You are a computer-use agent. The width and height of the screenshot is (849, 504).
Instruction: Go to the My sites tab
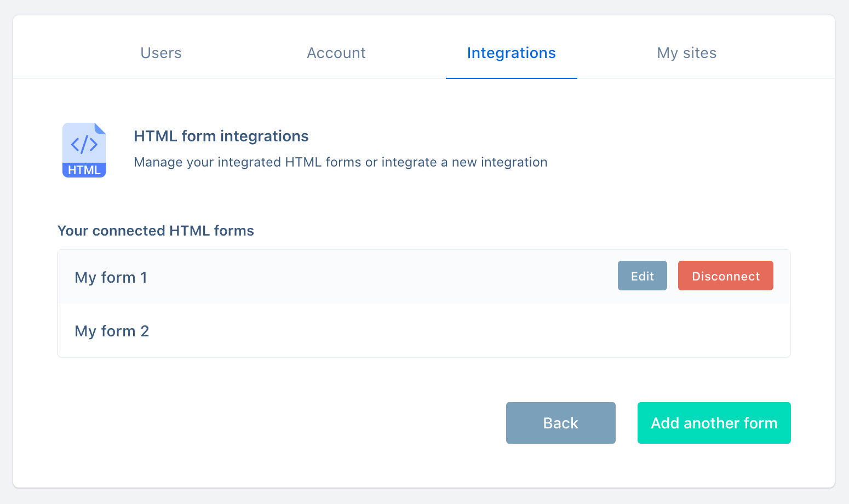(687, 53)
